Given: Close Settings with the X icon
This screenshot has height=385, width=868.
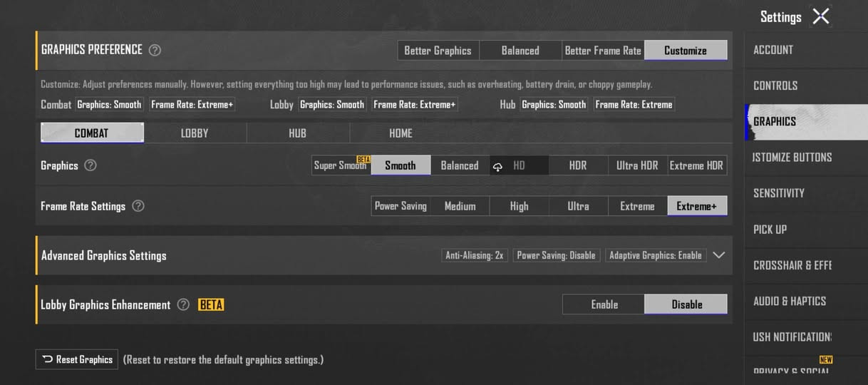Looking at the screenshot, I should (821, 16).
